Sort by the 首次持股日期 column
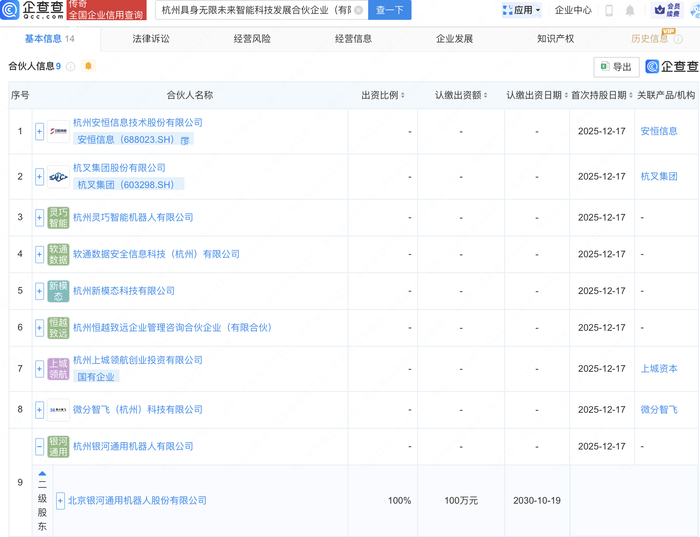700x537 pixels. click(598, 95)
